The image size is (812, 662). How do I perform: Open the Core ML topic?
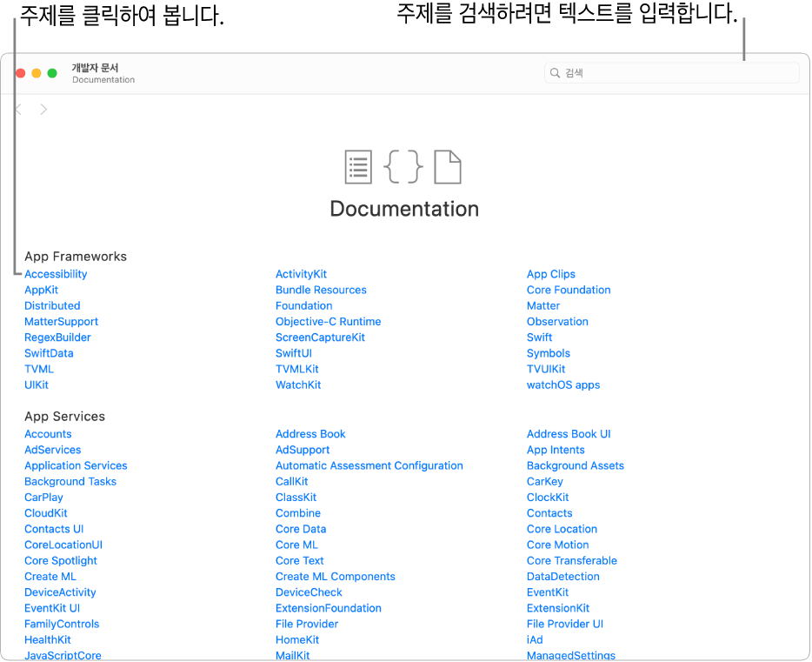[x=296, y=545]
